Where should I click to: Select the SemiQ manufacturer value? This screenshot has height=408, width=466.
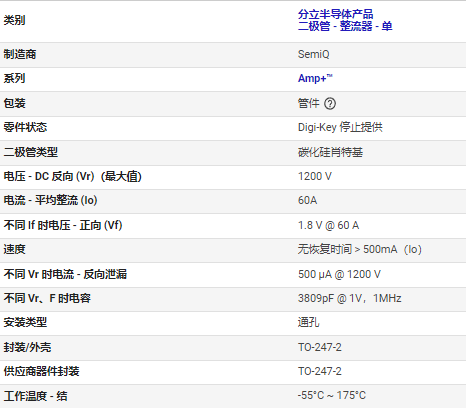tap(313, 54)
